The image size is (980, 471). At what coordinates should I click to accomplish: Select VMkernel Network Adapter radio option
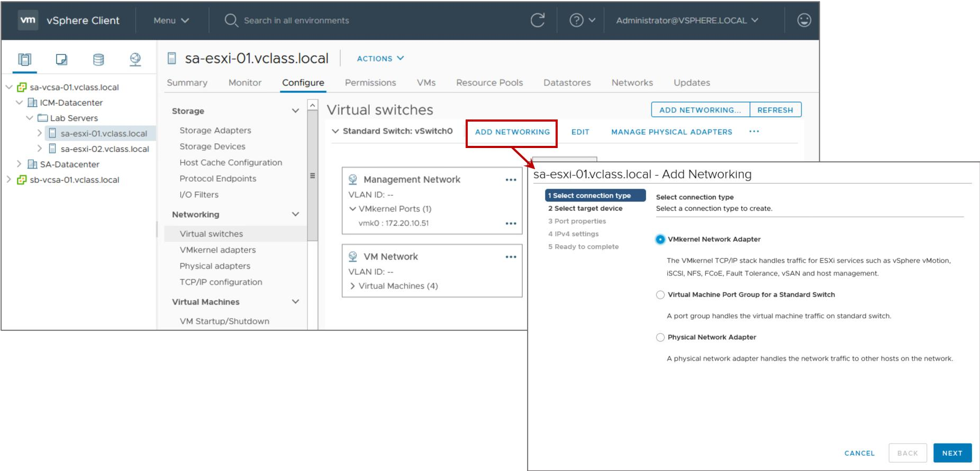660,239
